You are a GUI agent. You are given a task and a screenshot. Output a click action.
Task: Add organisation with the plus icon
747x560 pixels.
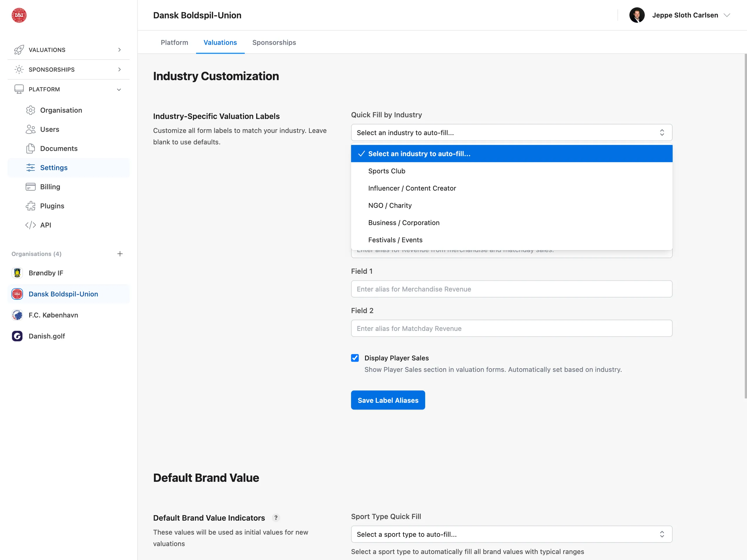(120, 254)
